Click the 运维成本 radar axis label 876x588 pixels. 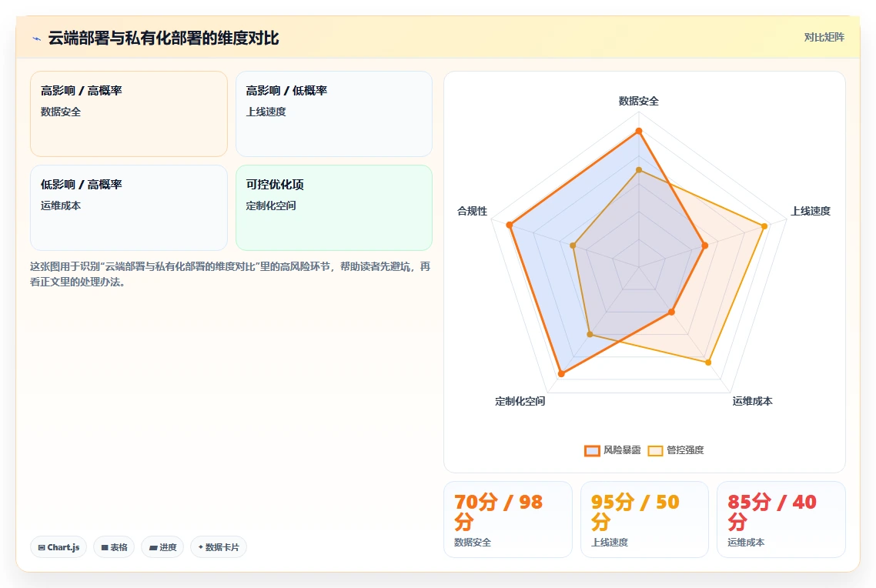pos(752,401)
